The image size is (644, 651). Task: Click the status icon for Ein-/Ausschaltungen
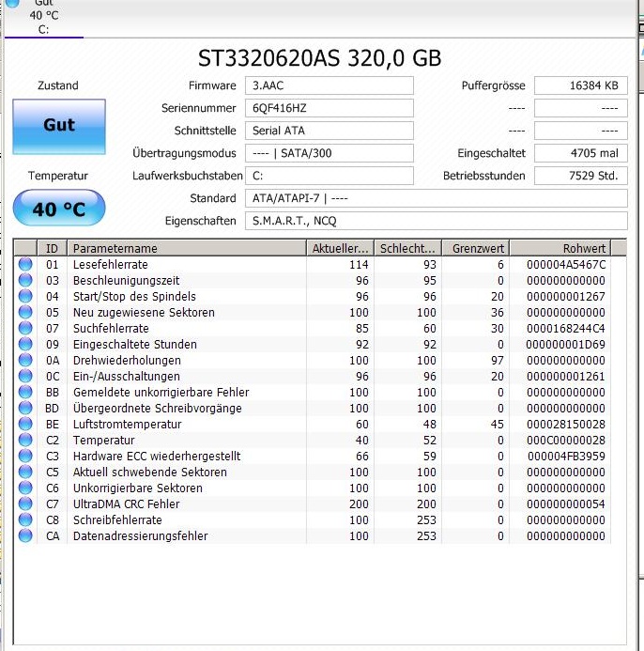click(25, 376)
